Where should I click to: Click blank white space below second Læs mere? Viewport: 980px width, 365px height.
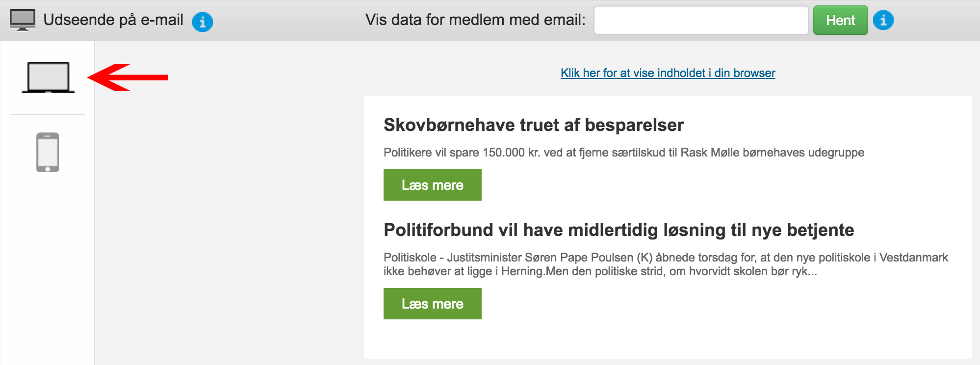pos(667,339)
